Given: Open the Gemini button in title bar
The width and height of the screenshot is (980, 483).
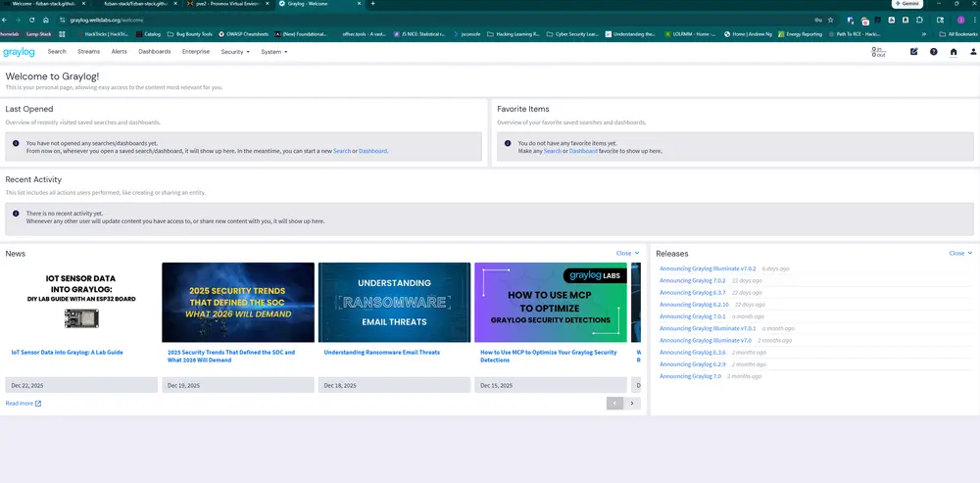Looking at the screenshot, I should click(908, 4).
